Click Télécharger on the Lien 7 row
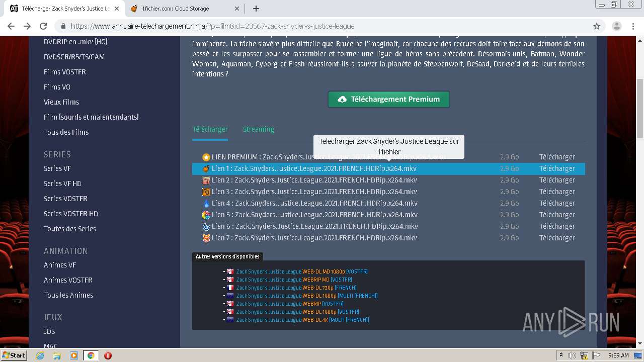This screenshot has height=362, width=644. pyautogui.click(x=557, y=238)
